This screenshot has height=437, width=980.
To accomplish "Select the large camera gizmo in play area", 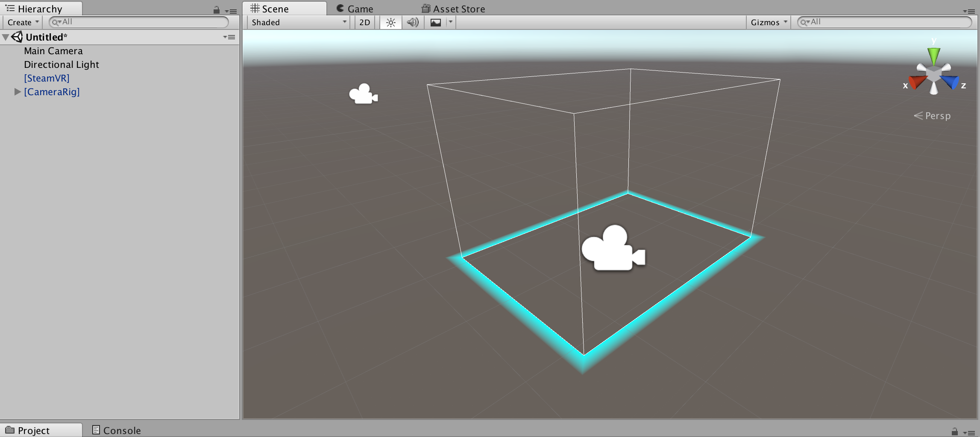I will click(x=613, y=248).
